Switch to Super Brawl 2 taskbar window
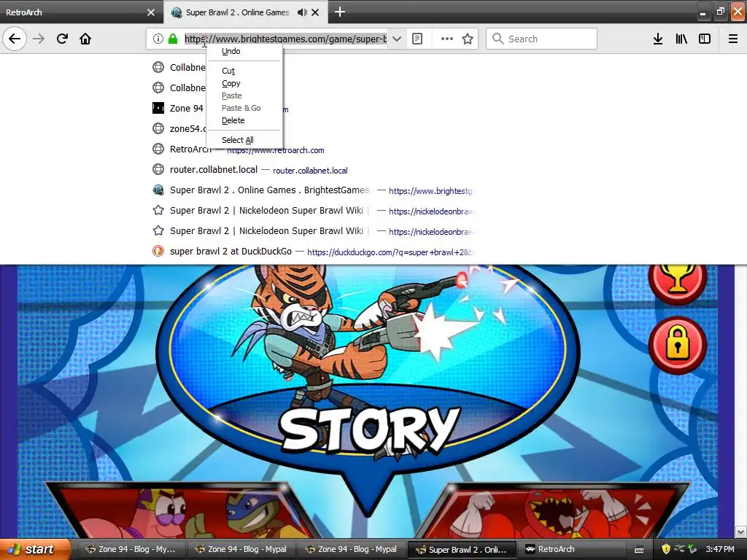 [462, 550]
